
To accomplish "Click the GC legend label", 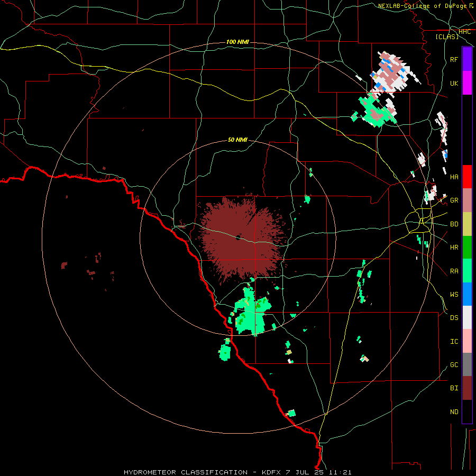I will tap(454, 365).
